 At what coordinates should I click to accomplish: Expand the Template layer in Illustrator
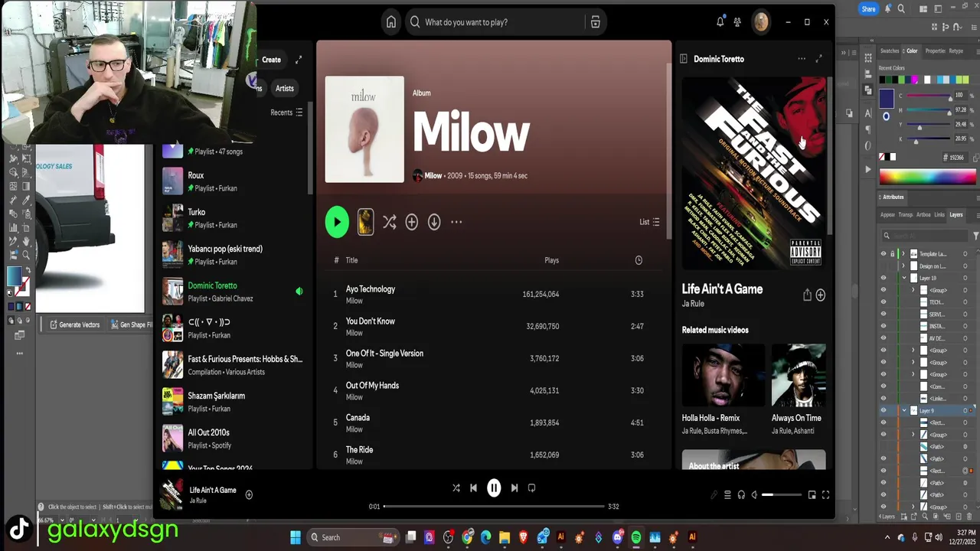coord(903,253)
